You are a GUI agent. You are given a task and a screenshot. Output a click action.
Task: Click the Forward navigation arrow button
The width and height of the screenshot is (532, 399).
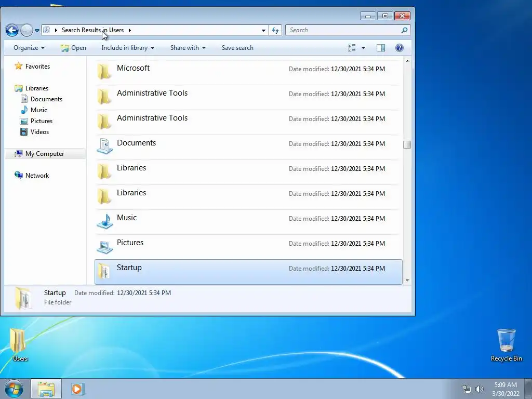[27, 30]
